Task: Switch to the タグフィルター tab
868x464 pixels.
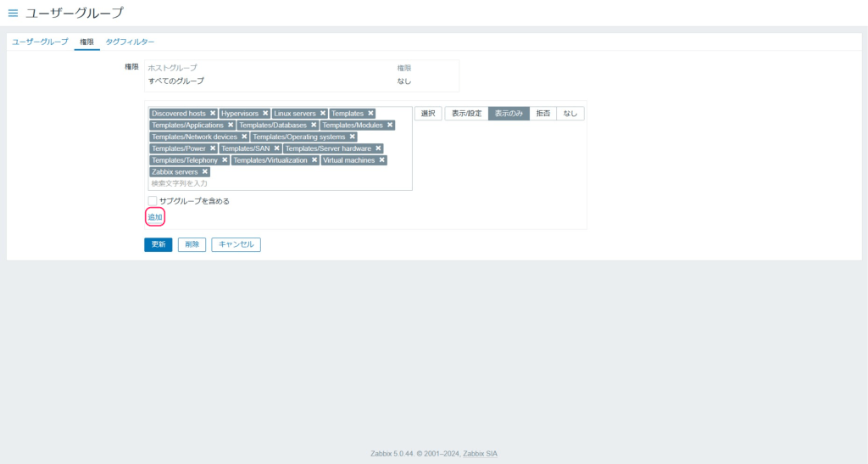Action: (130, 42)
